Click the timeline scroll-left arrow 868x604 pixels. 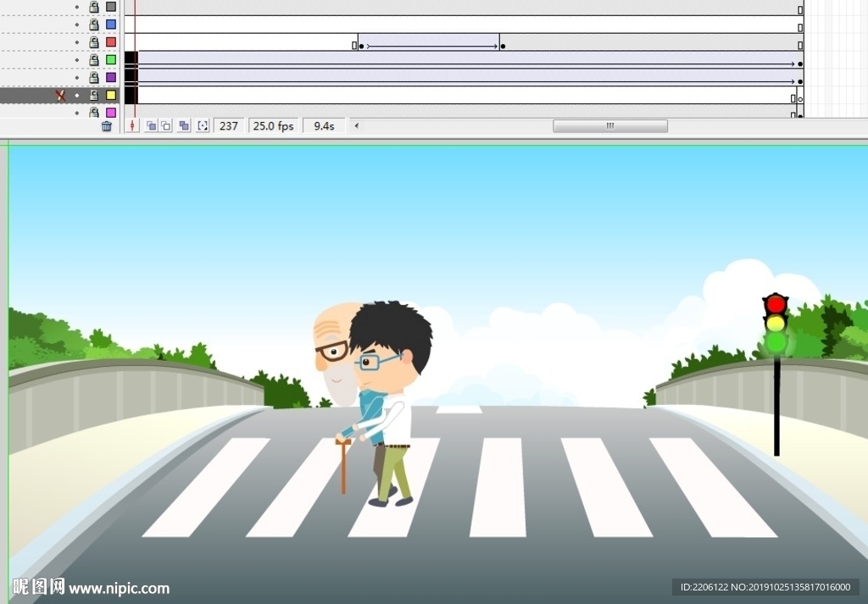click(x=357, y=126)
